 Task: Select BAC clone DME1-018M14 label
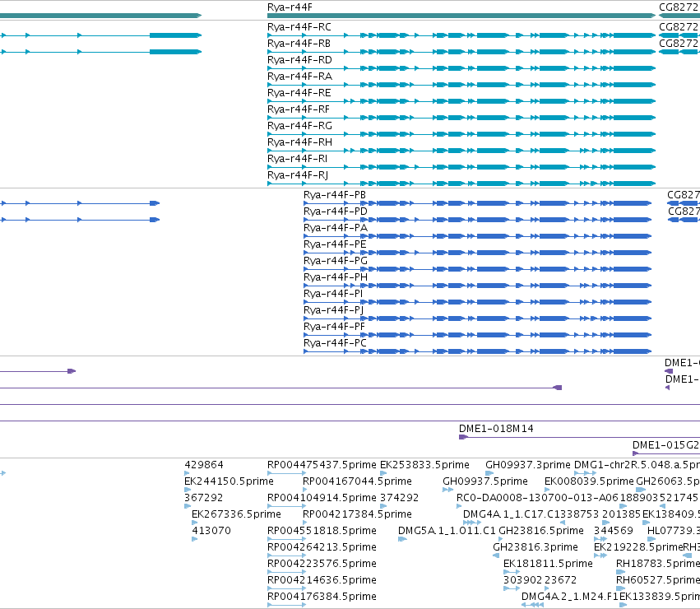click(x=496, y=429)
